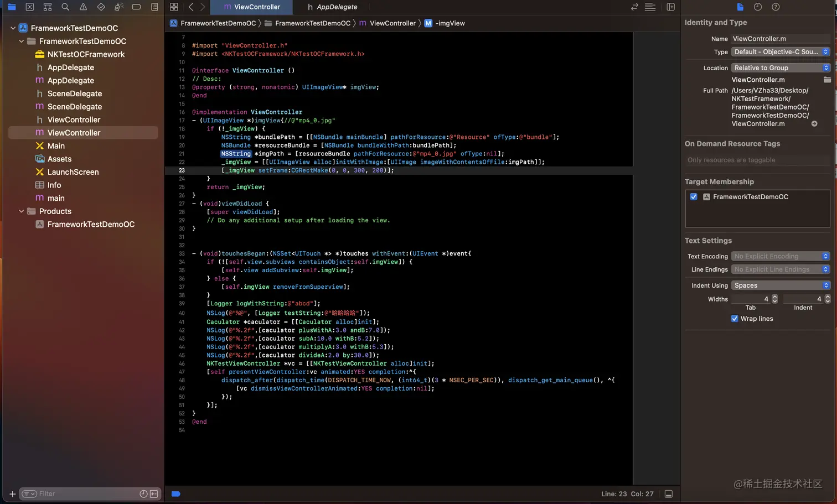Open the Find navigator magnifier icon
This screenshot has height=504, width=837.
65,7
